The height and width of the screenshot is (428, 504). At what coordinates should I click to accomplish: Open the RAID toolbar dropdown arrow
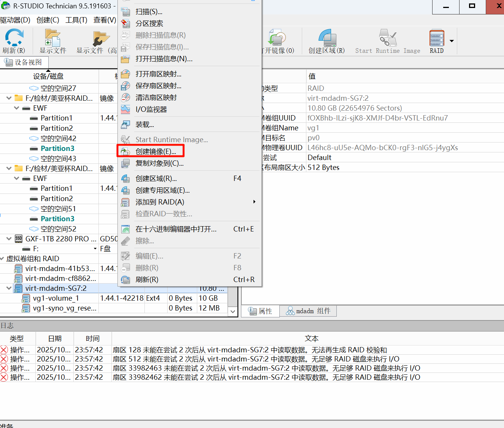click(452, 41)
